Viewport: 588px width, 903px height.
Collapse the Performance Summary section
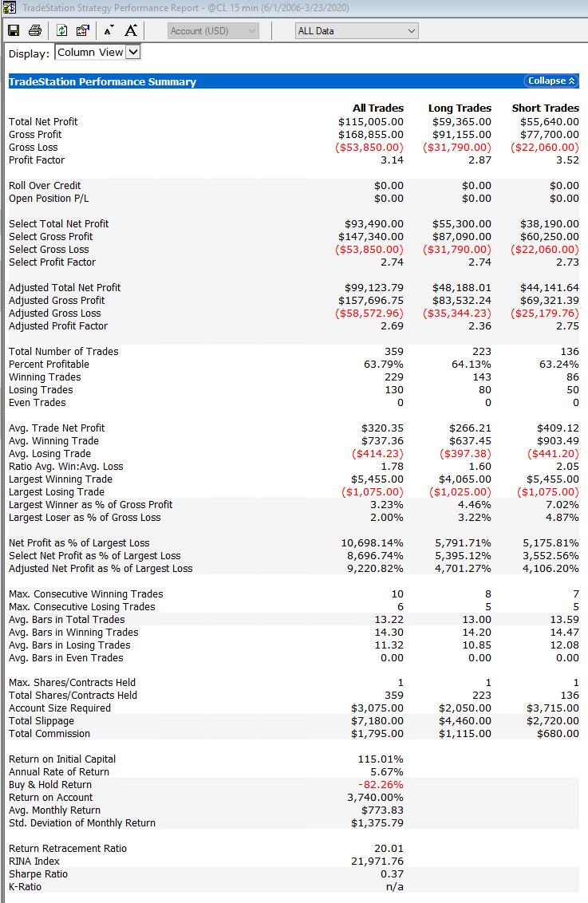click(x=551, y=81)
